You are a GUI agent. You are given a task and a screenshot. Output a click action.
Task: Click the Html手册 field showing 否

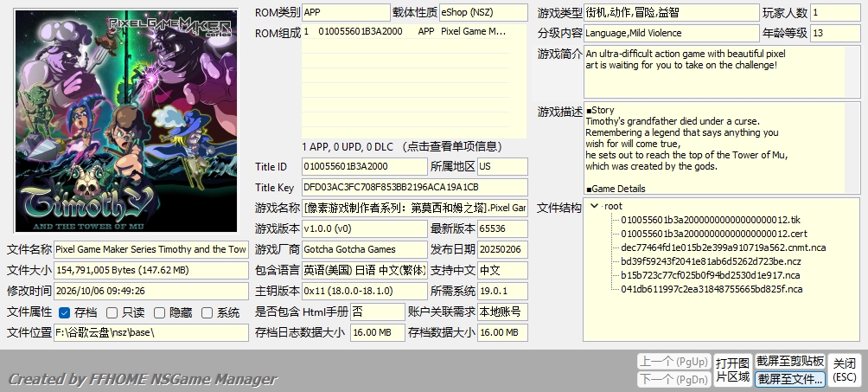[378, 312]
